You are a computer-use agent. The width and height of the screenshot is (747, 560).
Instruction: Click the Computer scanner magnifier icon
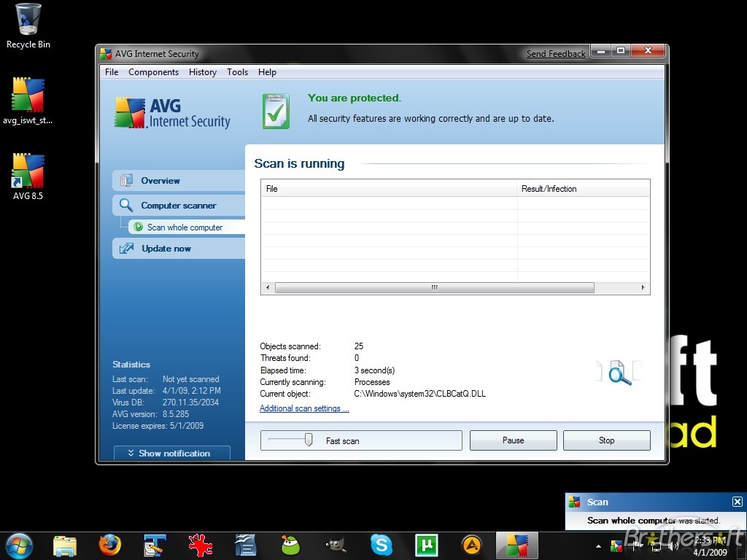point(126,205)
